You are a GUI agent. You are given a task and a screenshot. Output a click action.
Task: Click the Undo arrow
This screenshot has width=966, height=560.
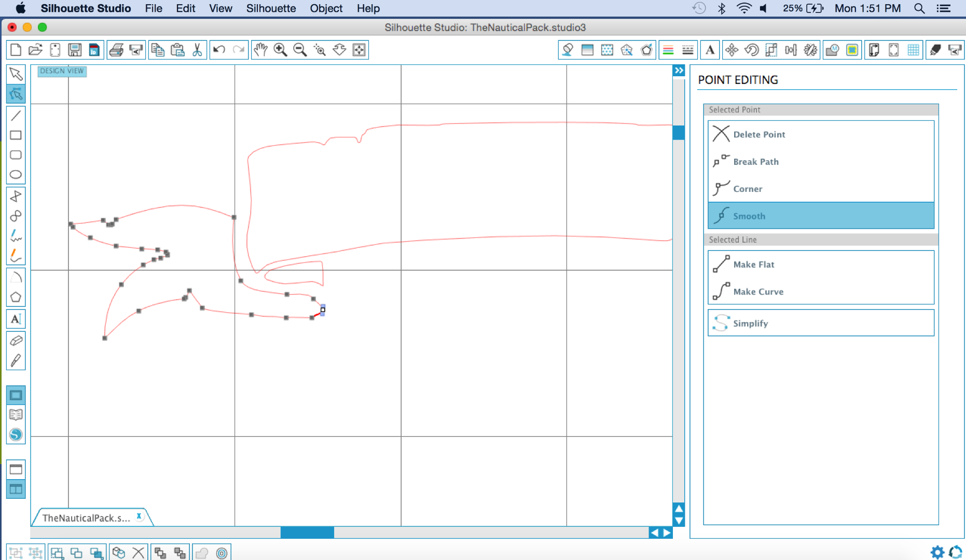click(219, 50)
